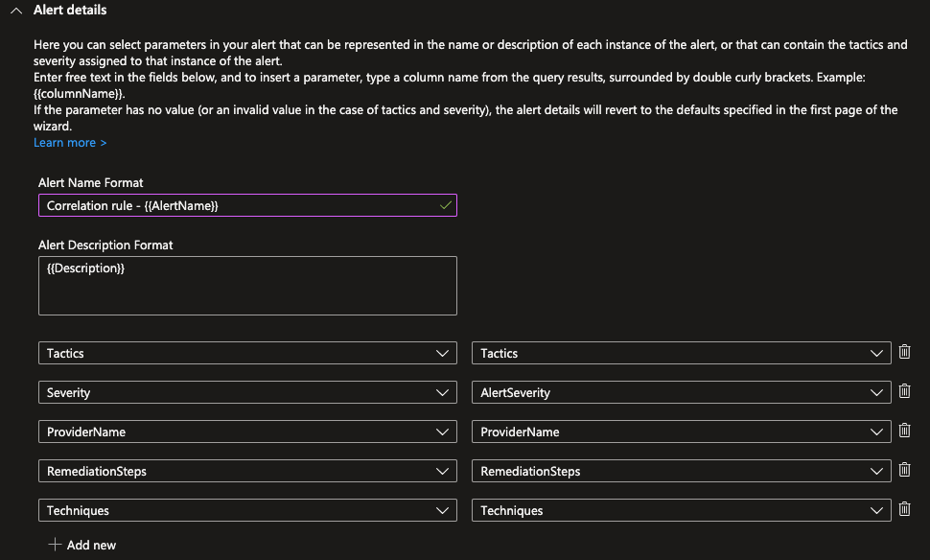The height and width of the screenshot is (560, 930).
Task: Click the Add new button
Action: (x=91, y=545)
